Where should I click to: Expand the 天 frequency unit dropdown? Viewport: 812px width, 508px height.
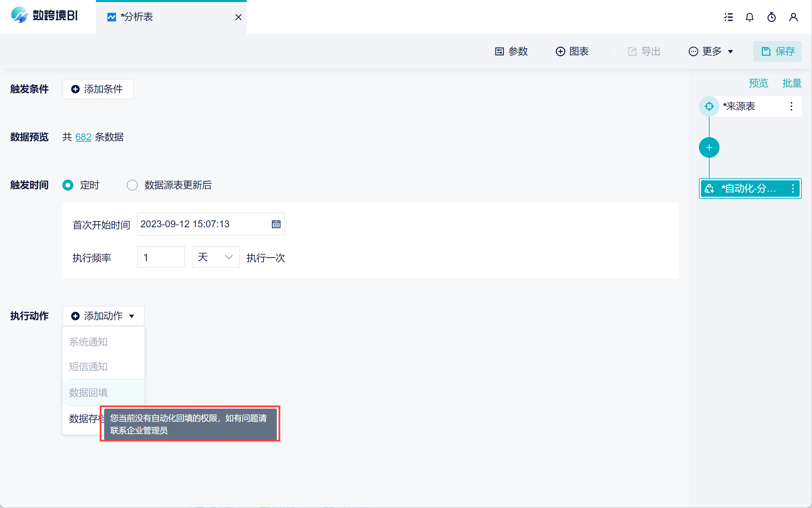216,257
